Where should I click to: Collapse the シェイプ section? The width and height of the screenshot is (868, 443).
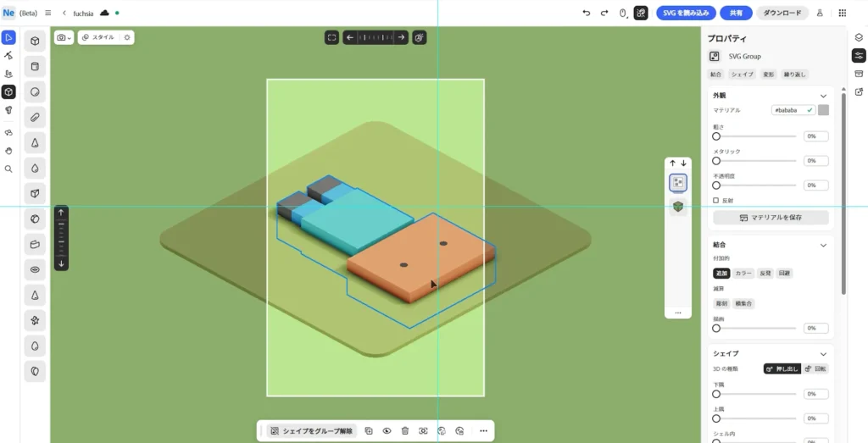[823, 354]
